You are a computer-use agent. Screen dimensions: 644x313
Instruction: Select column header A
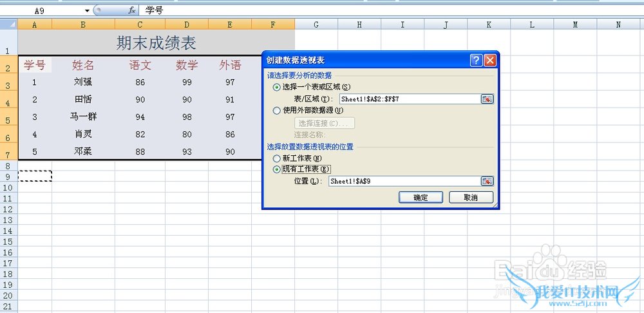tap(35, 24)
